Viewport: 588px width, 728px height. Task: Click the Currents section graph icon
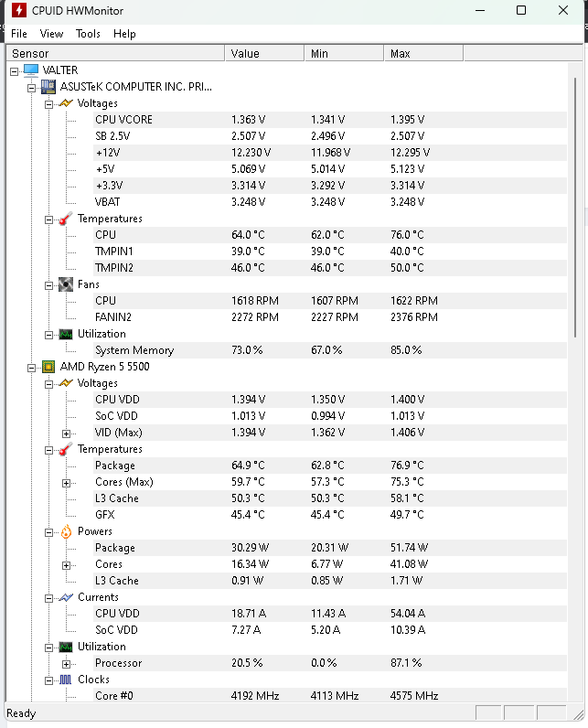point(66,597)
